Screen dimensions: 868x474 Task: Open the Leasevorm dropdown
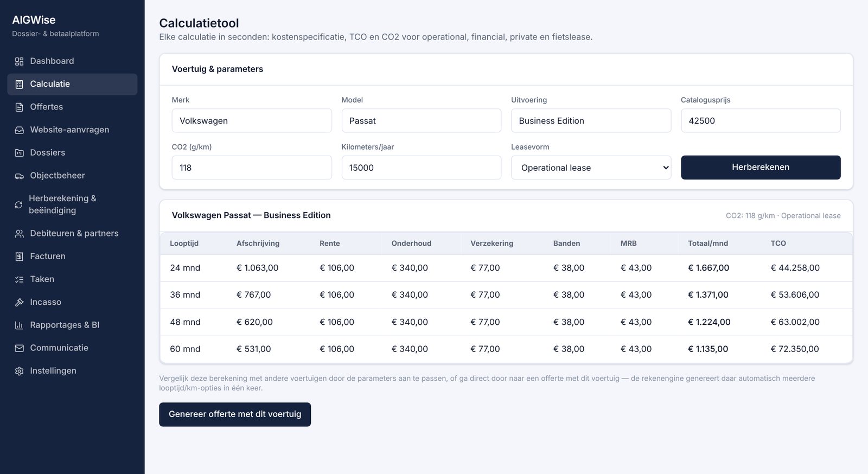[591, 168]
